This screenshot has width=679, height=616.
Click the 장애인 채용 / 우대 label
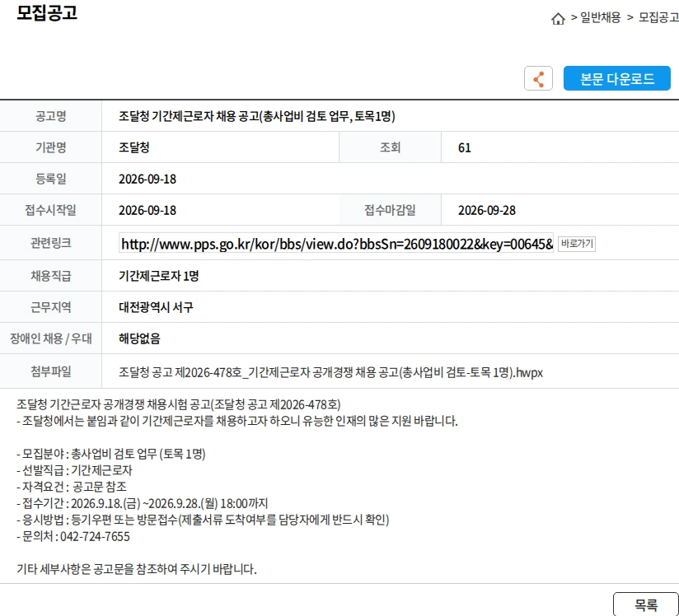(50, 338)
